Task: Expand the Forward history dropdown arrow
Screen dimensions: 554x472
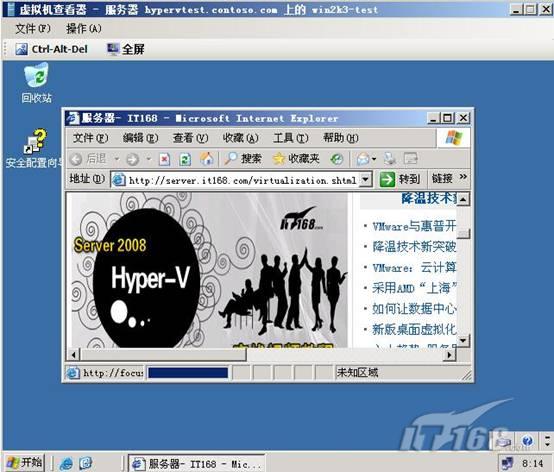Action: [x=149, y=159]
